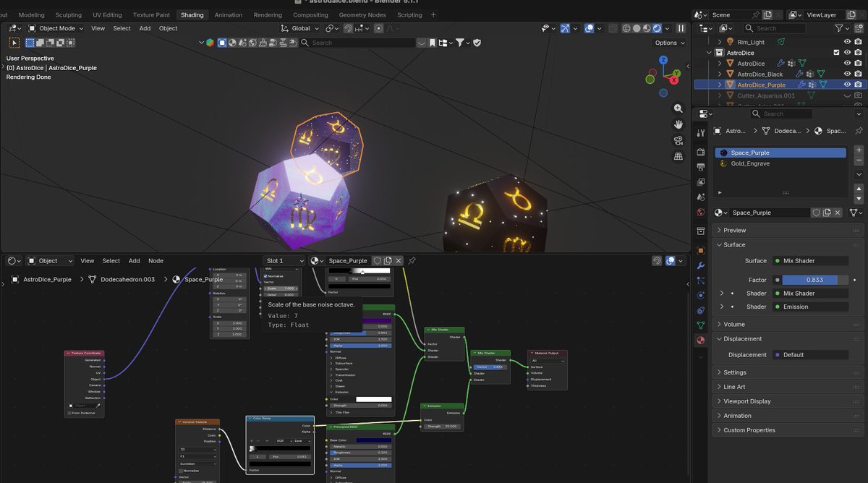
Task: Expand the Preview panel
Action: pyautogui.click(x=788, y=230)
